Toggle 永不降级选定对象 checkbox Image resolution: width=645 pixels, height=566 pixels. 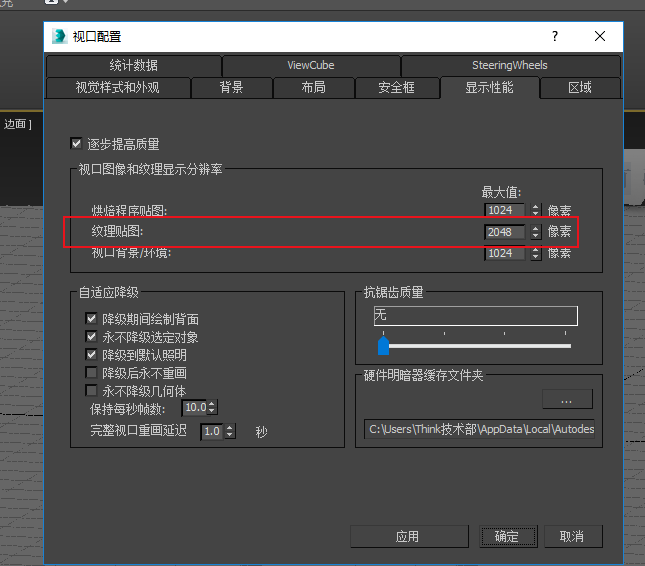[x=91, y=336]
